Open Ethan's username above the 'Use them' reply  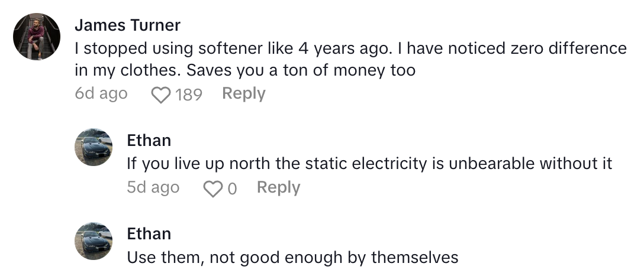[149, 234]
